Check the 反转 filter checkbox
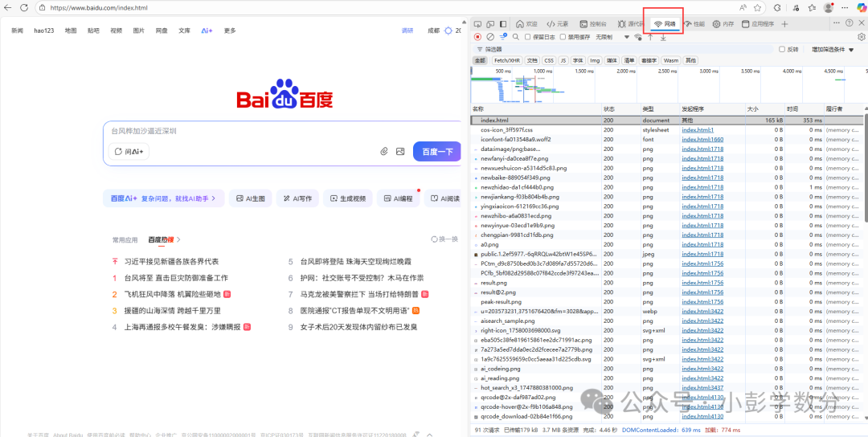This screenshot has width=868, height=437. 782,49
